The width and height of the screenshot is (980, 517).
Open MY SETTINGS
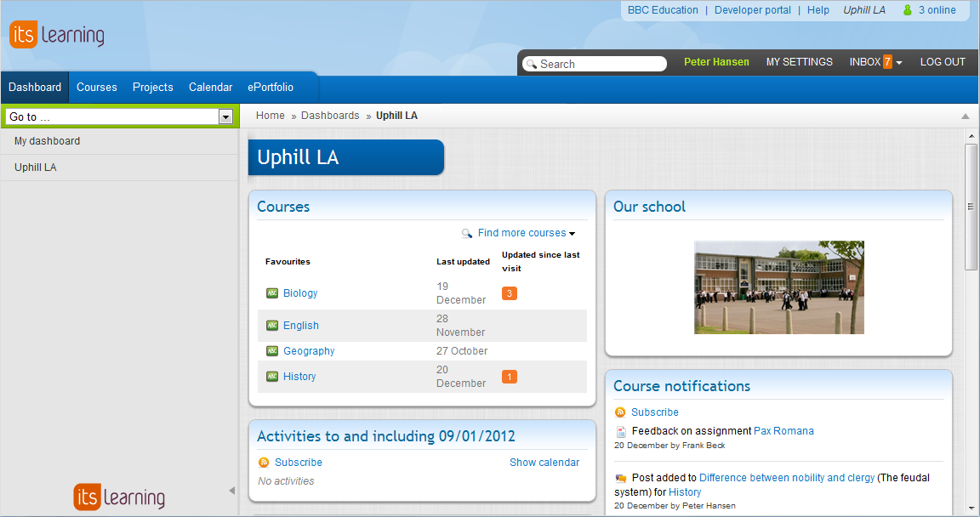click(800, 62)
